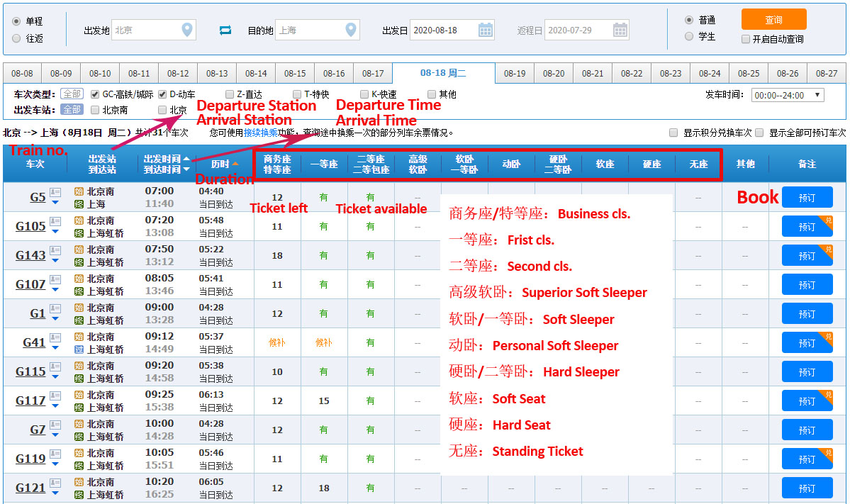This screenshot has height=504, width=850.
Task: Check the Z-直达 train type checkbox
Action: point(230,94)
